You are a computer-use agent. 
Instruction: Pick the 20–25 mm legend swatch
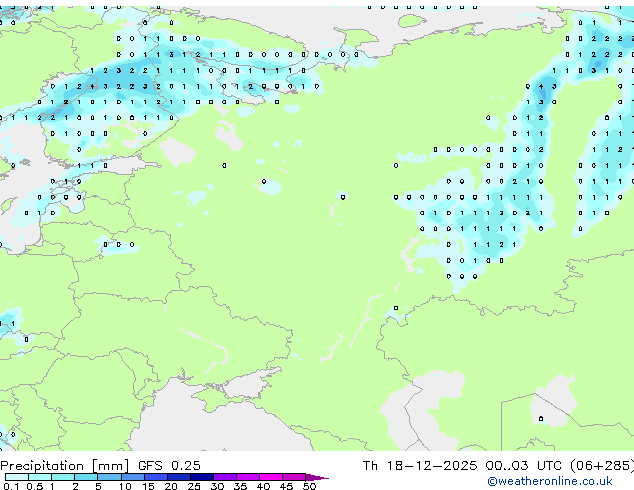(179, 477)
